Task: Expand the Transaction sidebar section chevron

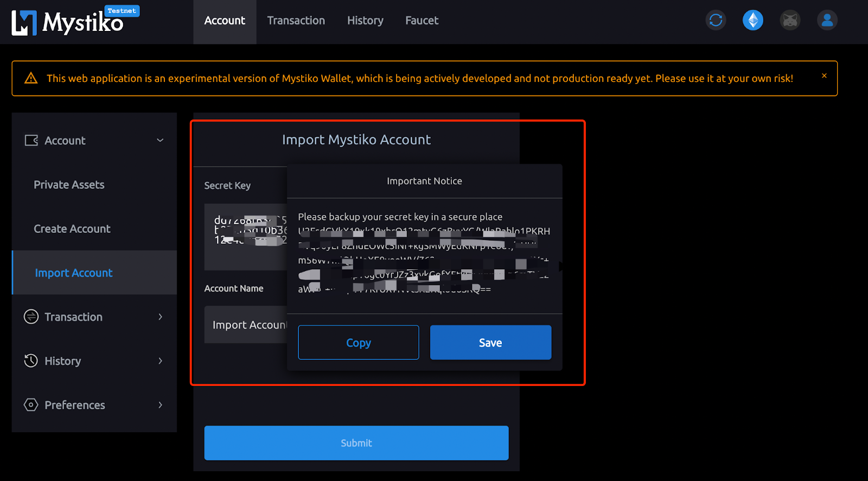Action: tap(160, 317)
